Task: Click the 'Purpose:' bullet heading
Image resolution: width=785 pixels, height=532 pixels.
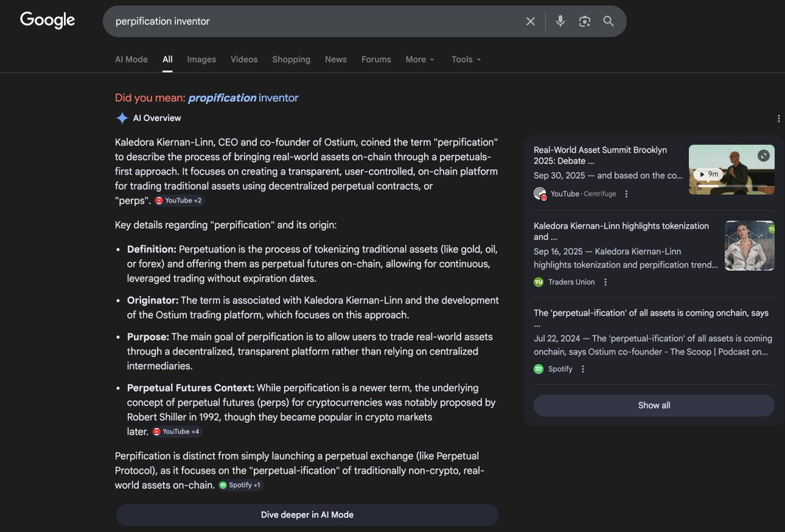Action: (148, 337)
